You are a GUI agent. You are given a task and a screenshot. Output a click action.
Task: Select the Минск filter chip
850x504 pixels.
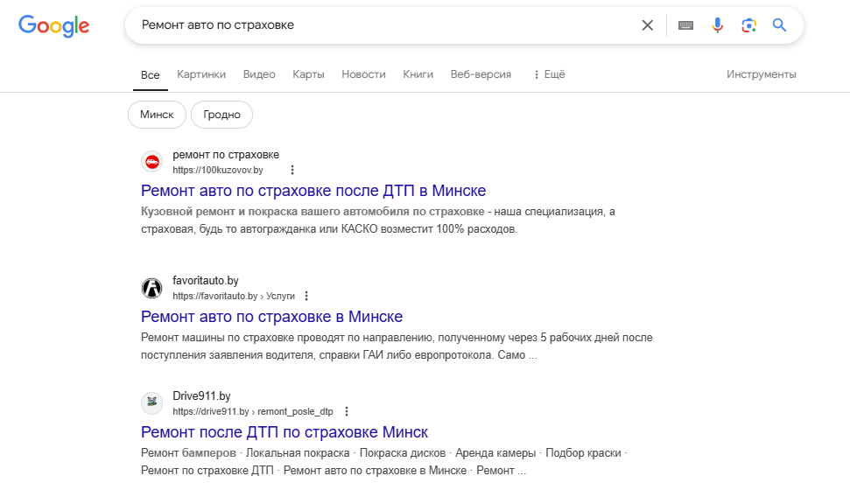(x=157, y=115)
